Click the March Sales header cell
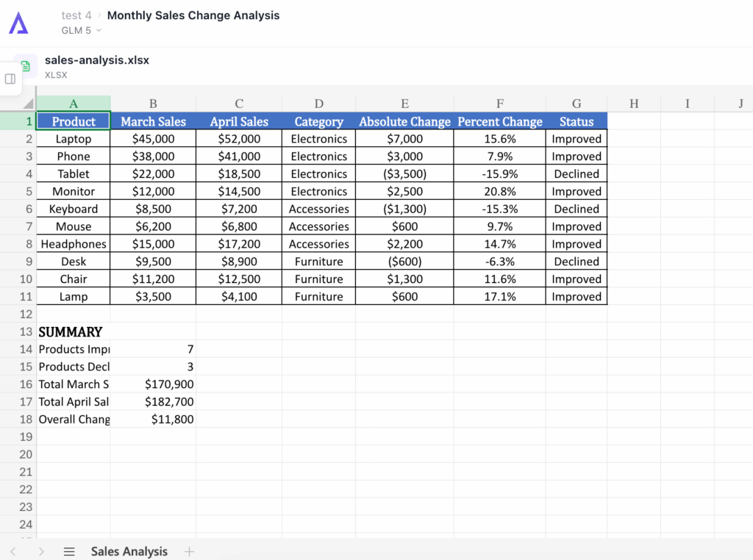The image size is (753, 560). 153,121
